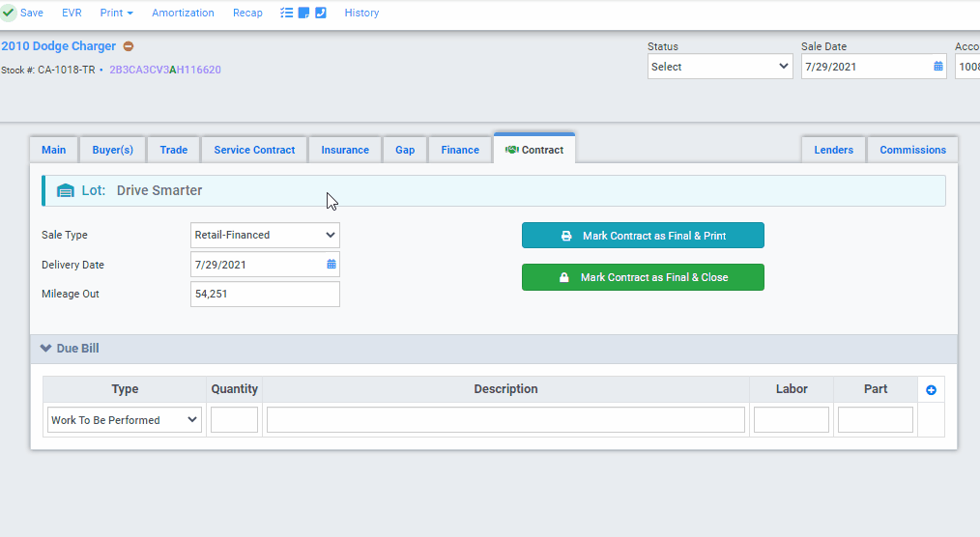Open the deal History

pyautogui.click(x=361, y=13)
